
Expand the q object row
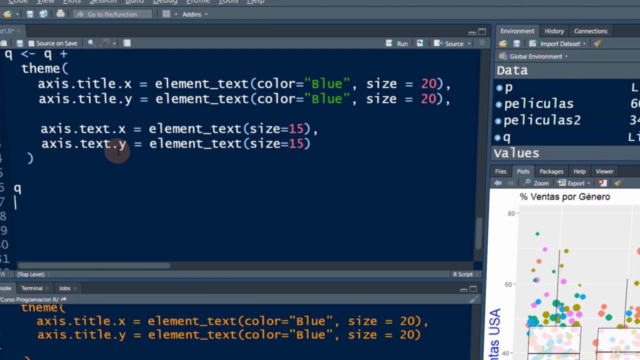(x=498, y=138)
